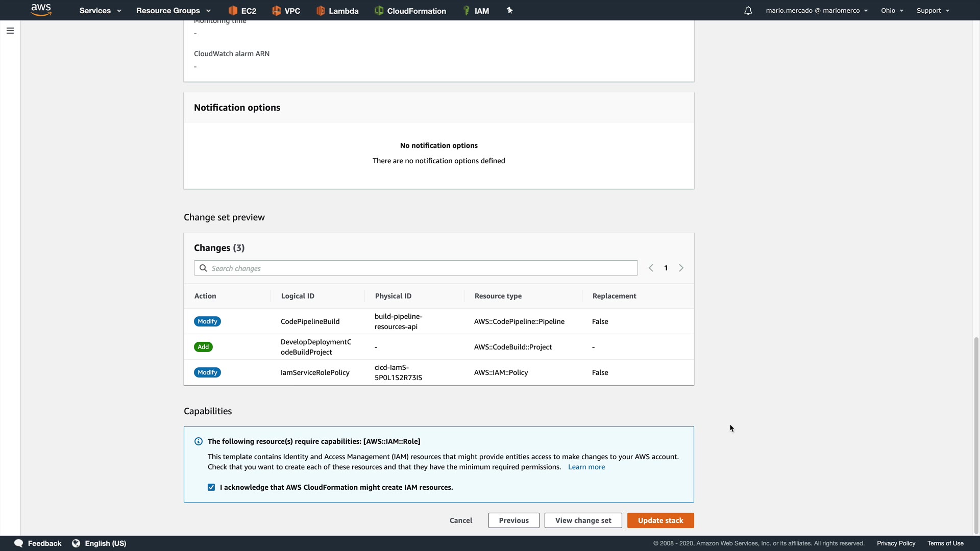The height and width of the screenshot is (551, 980).
Task: Uncheck the IAM resources acknowledgement checkbox
Action: [211, 487]
